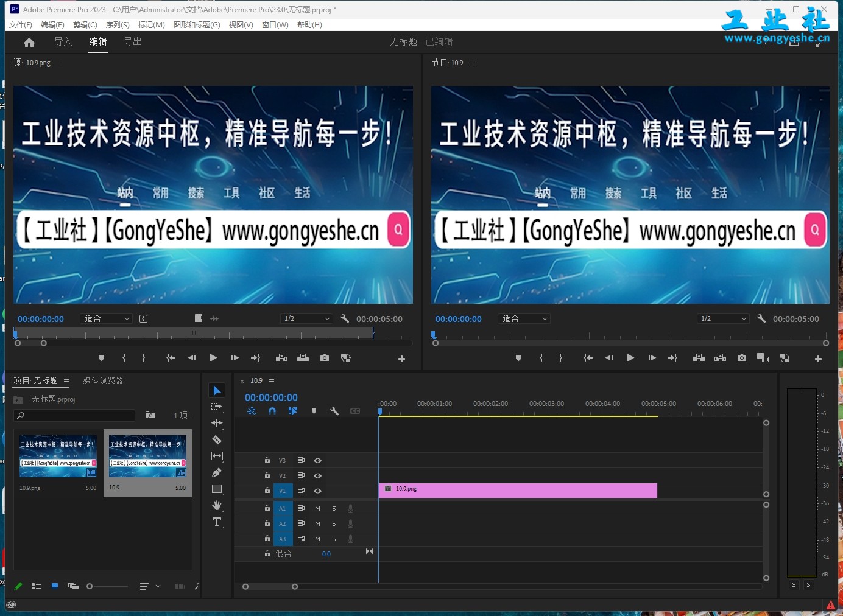Select the Type tool
Screen dimensions: 843x616
pyautogui.click(x=216, y=522)
